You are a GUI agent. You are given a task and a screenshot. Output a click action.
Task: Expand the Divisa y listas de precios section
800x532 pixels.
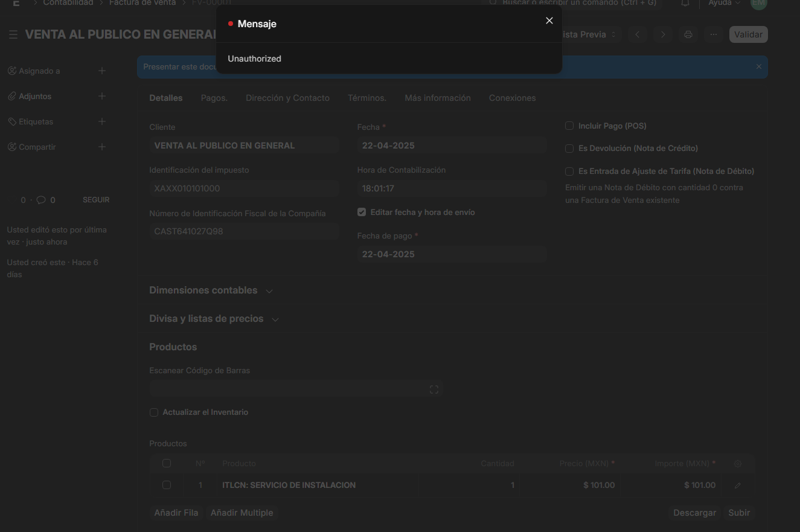tap(214, 319)
